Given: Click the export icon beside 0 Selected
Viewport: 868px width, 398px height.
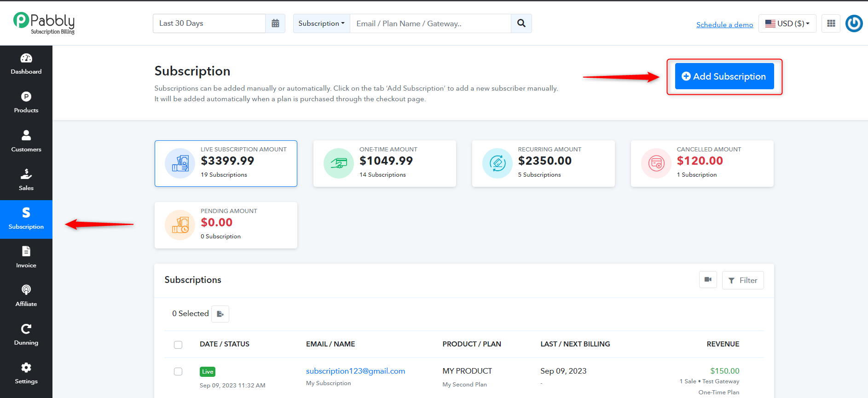Looking at the screenshot, I should click(x=220, y=314).
